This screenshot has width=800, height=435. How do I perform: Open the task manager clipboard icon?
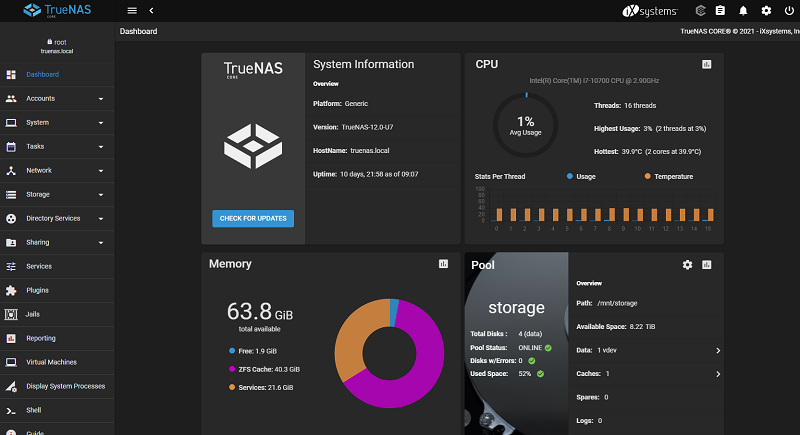[x=720, y=10]
